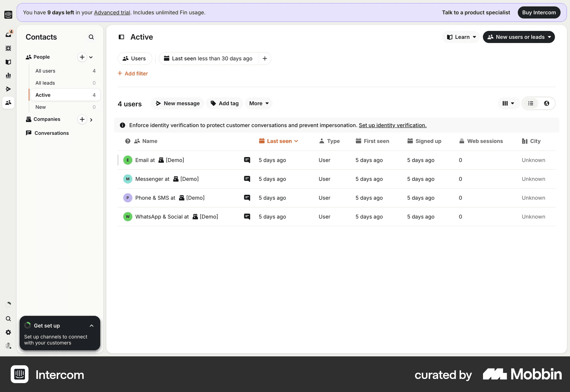Viewport: 570px width, 392px height.
Task: Switch to map view globe toggle
Action: tap(547, 103)
